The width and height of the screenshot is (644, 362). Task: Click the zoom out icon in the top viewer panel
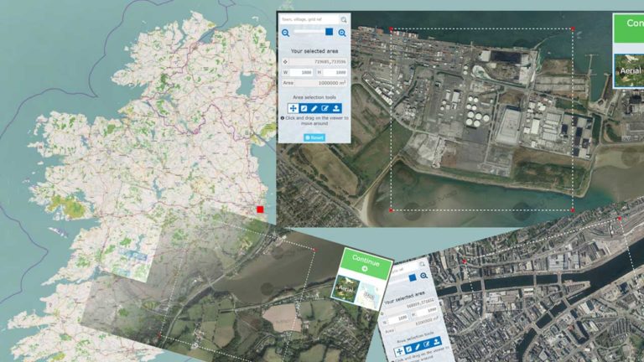coord(285,33)
